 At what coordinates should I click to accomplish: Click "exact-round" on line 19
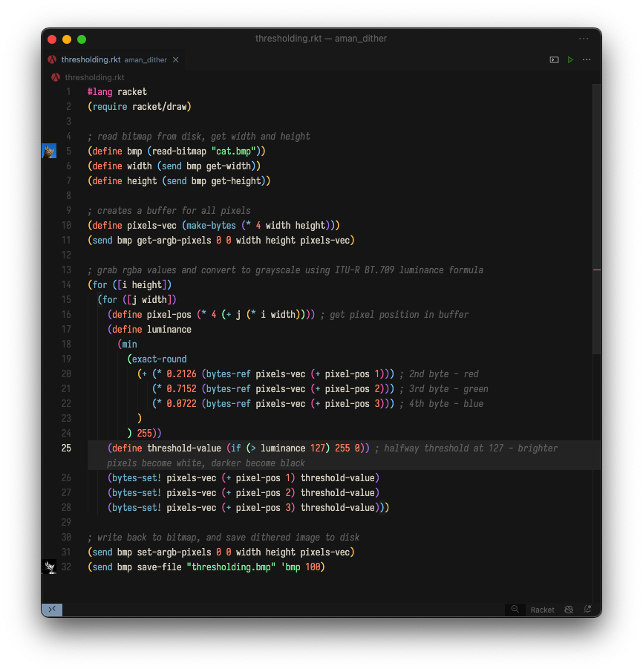coord(159,359)
